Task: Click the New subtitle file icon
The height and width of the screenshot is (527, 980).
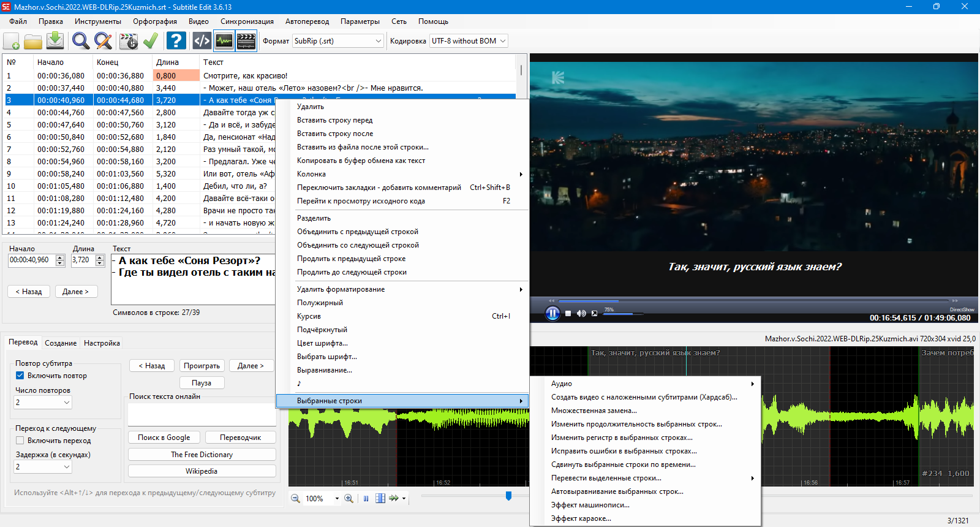Action: click(x=12, y=41)
